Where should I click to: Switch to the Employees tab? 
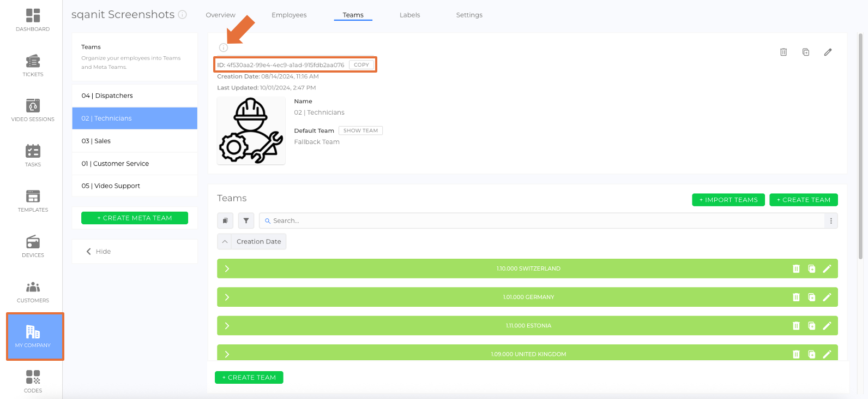coord(289,15)
